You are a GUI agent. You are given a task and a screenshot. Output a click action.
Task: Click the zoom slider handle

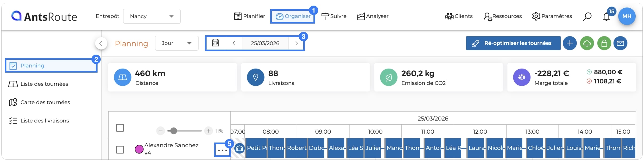(174, 131)
